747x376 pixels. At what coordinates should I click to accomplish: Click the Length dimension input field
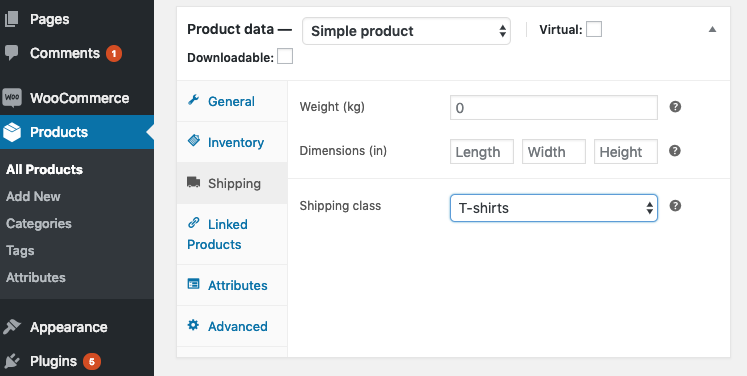pyautogui.click(x=482, y=152)
